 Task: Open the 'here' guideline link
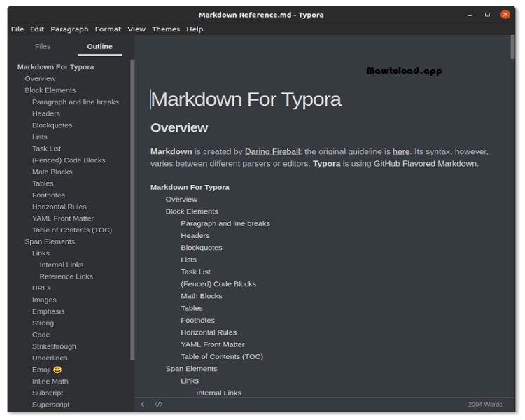(401, 152)
